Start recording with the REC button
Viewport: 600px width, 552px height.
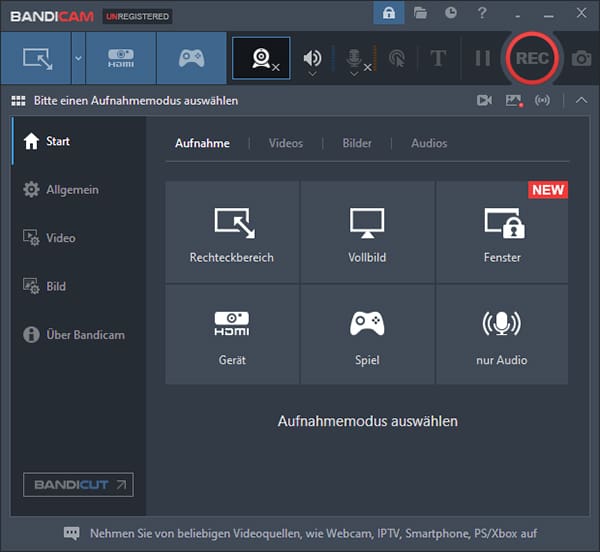click(532, 59)
